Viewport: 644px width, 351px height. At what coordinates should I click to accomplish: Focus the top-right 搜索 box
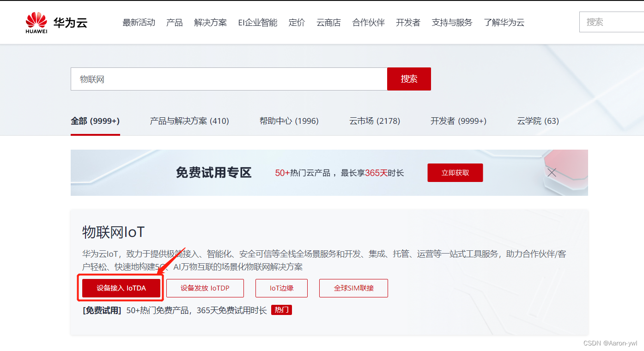tap(612, 22)
